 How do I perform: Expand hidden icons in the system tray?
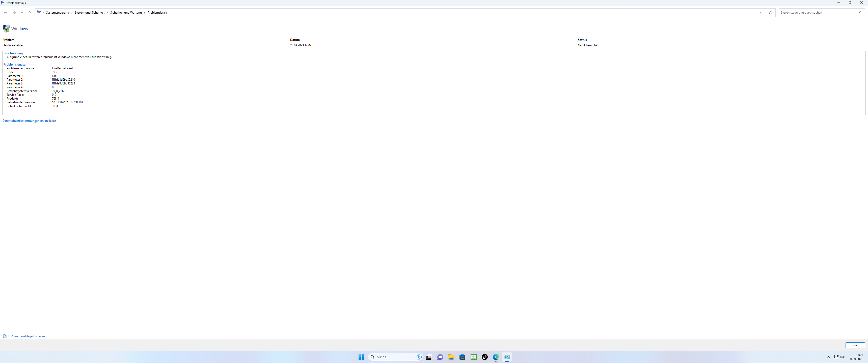coord(828,357)
